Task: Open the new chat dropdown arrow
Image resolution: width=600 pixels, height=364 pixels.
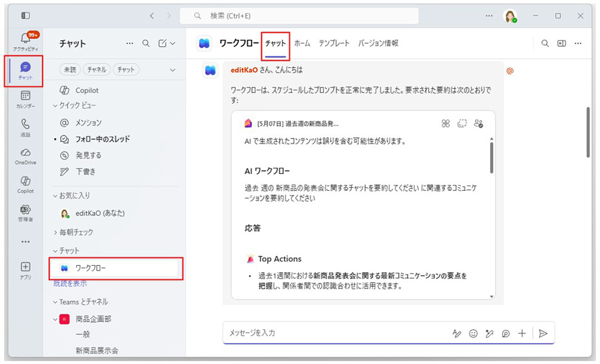Action: [x=173, y=44]
